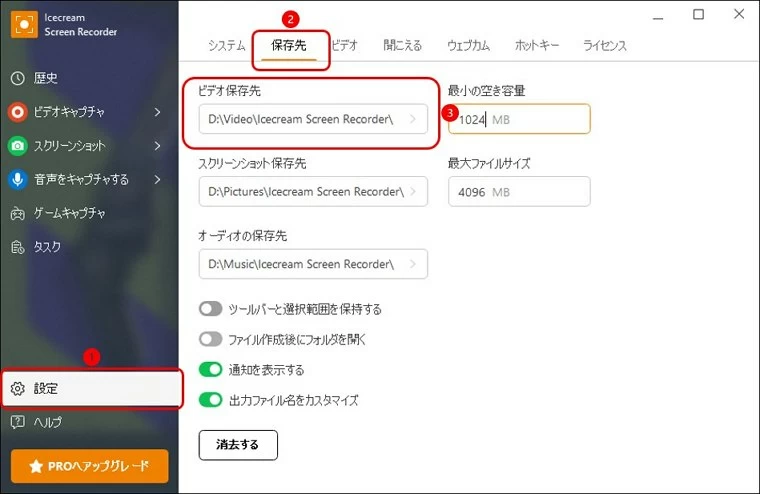Viewport: 760px width, 494px height.
Task: Expand the Screenshot submenu arrow
Action: coord(157,146)
